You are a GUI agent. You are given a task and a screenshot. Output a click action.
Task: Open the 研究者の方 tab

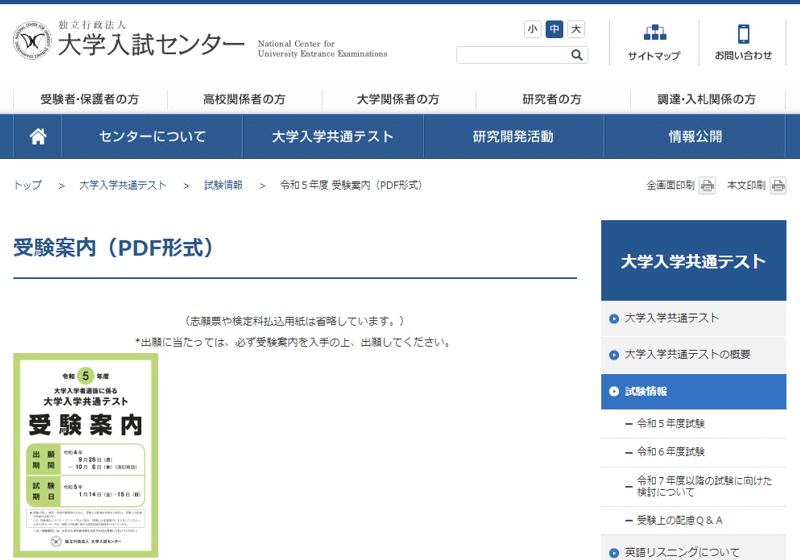pos(552,99)
